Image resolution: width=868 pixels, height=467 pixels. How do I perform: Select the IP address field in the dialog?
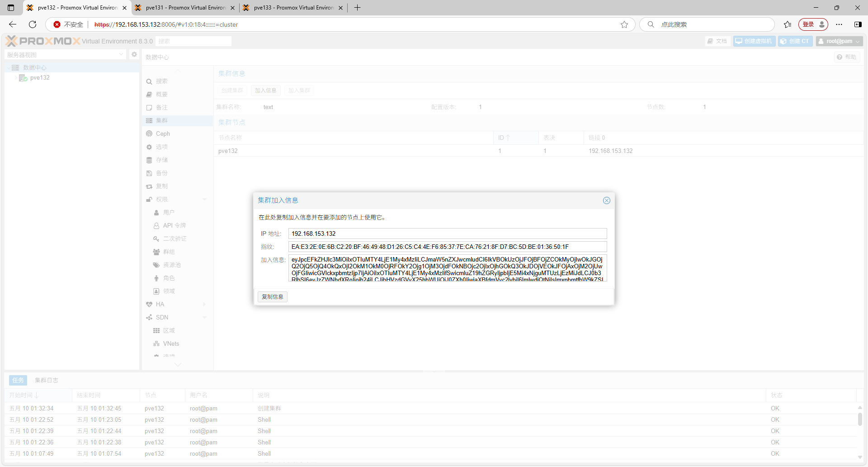(448, 233)
